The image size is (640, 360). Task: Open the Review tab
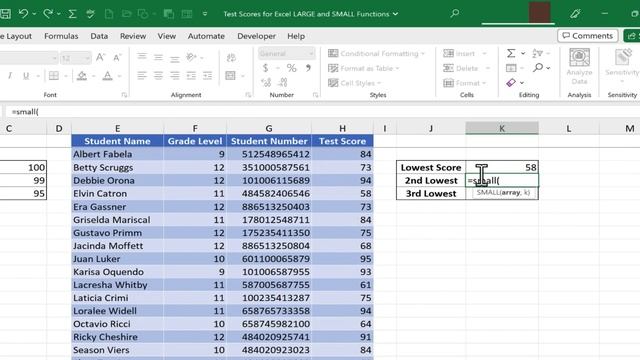133,36
